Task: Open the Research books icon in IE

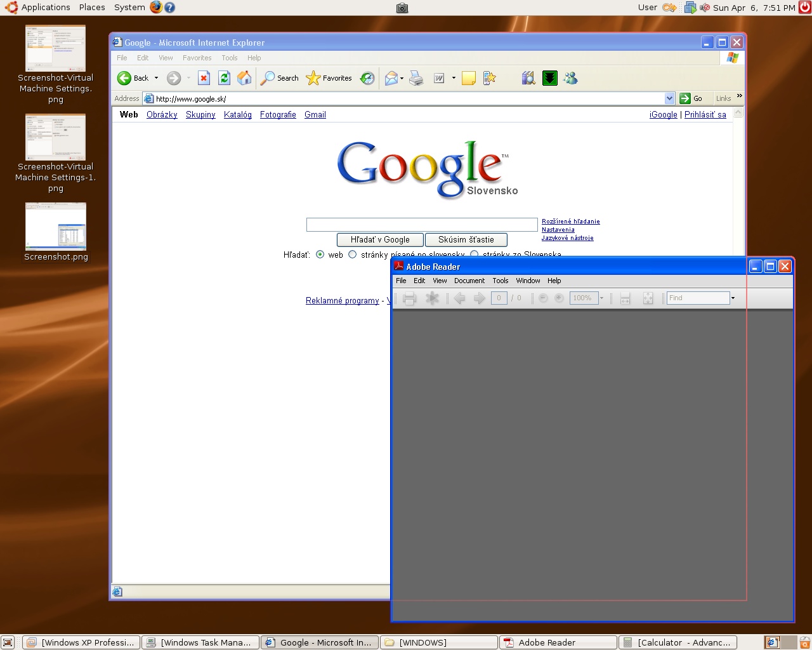Action: 528,78
